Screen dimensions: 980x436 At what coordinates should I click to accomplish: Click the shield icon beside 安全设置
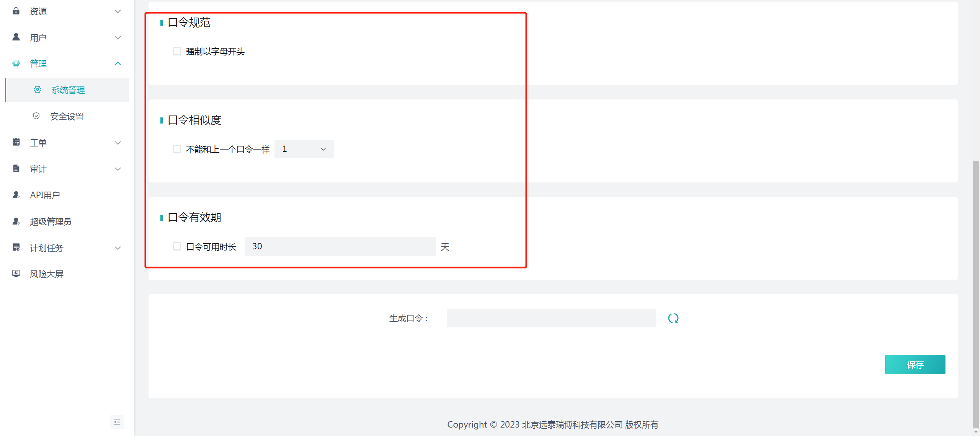(36, 116)
